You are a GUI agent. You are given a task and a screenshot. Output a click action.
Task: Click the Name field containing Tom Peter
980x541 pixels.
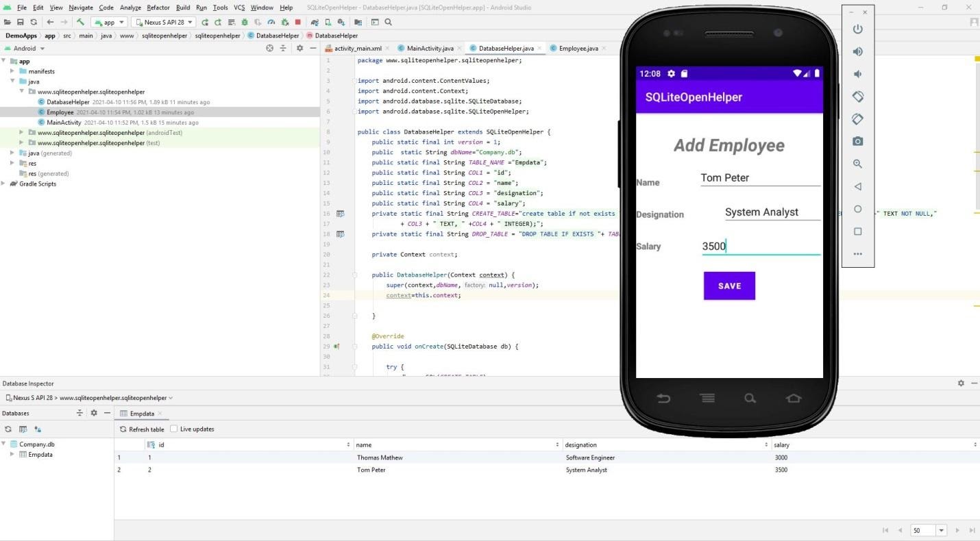(x=760, y=178)
